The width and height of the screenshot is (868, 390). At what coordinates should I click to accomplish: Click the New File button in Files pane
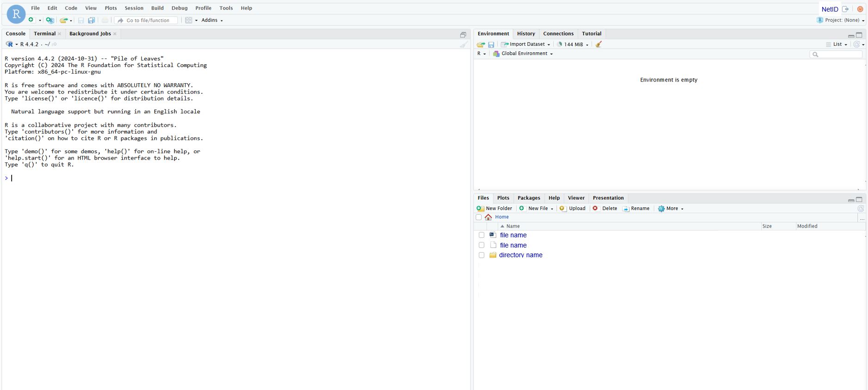(536, 209)
